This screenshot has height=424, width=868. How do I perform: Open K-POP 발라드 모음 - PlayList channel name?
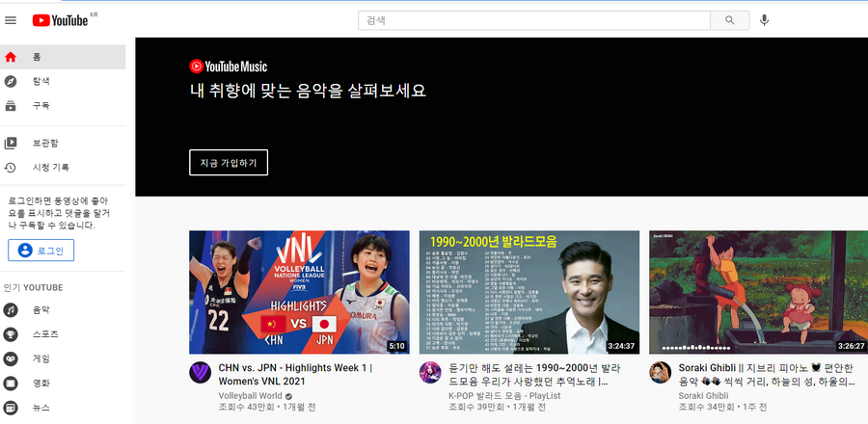(504, 396)
